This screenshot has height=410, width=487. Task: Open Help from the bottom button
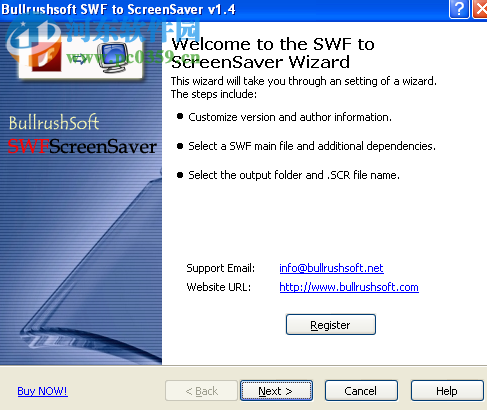(447, 391)
